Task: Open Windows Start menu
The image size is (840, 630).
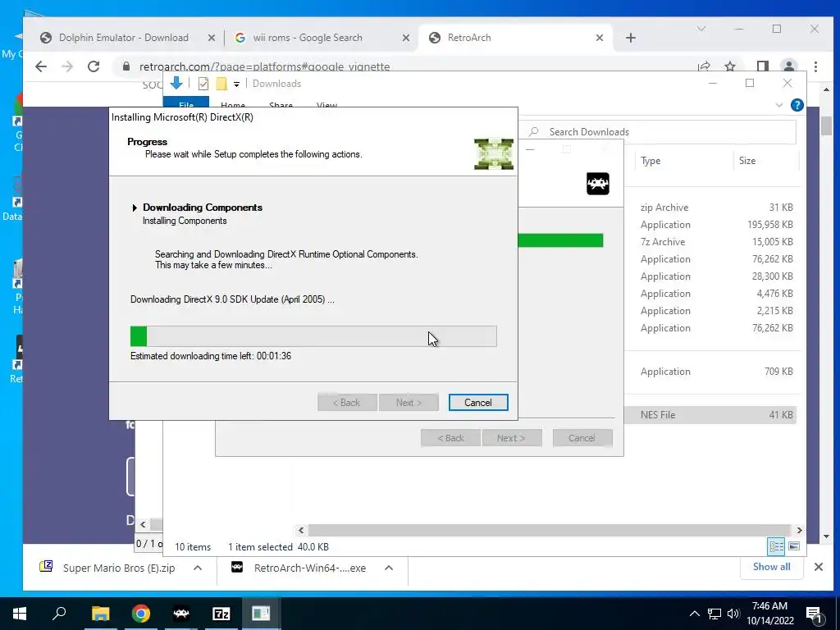Action: pos(20,614)
